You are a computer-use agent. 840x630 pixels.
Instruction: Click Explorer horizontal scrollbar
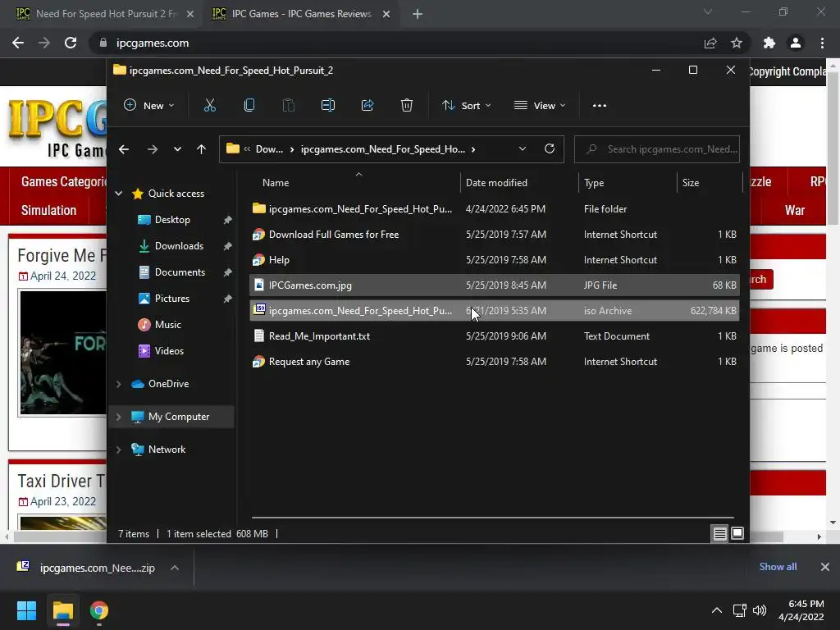tap(492, 518)
